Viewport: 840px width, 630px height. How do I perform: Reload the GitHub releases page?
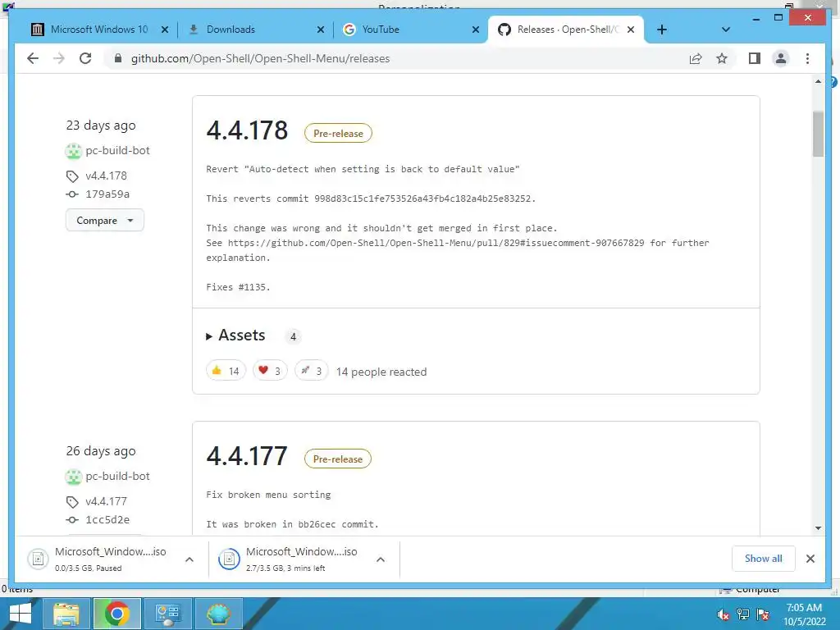coord(85,58)
